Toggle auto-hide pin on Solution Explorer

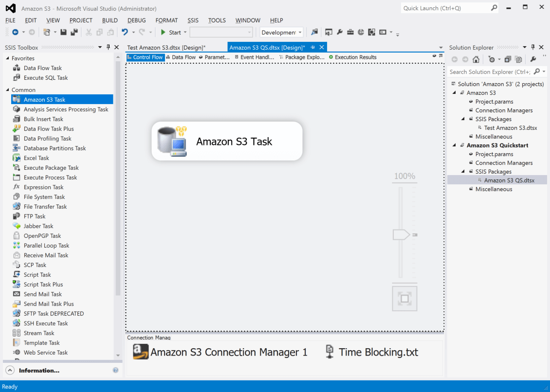pyautogui.click(x=533, y=47)
